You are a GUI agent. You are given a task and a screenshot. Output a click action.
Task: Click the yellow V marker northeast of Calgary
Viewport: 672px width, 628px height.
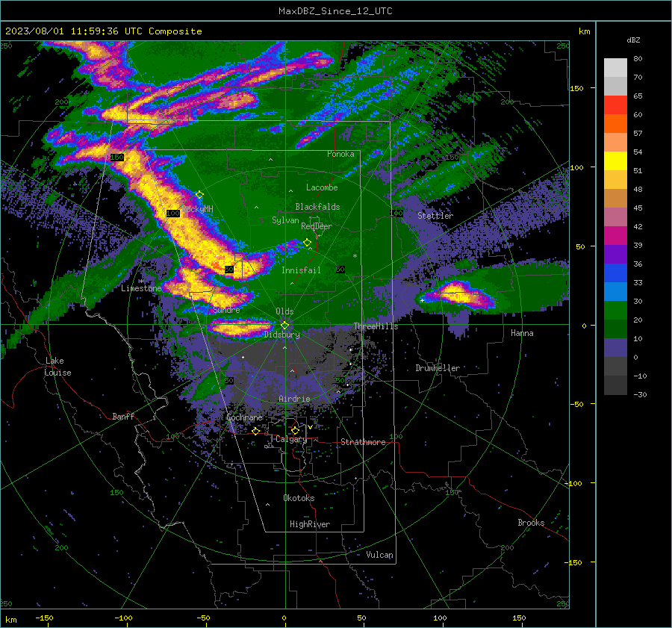pos(310,427)
